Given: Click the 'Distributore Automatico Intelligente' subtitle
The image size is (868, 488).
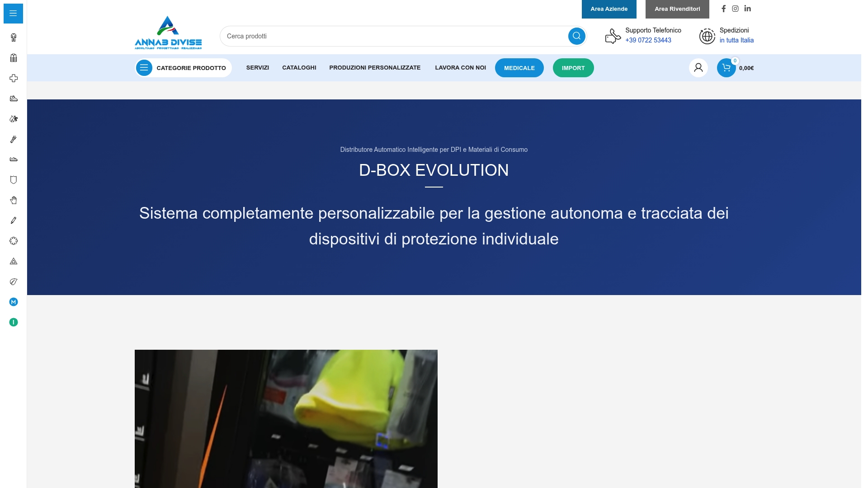Looking at the screenshot, I should [x=434, y=150].
